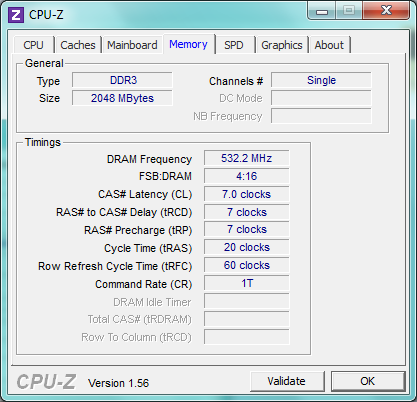
Task: Click the Command Rate (CR) label
Action: (x=144, y=284)
